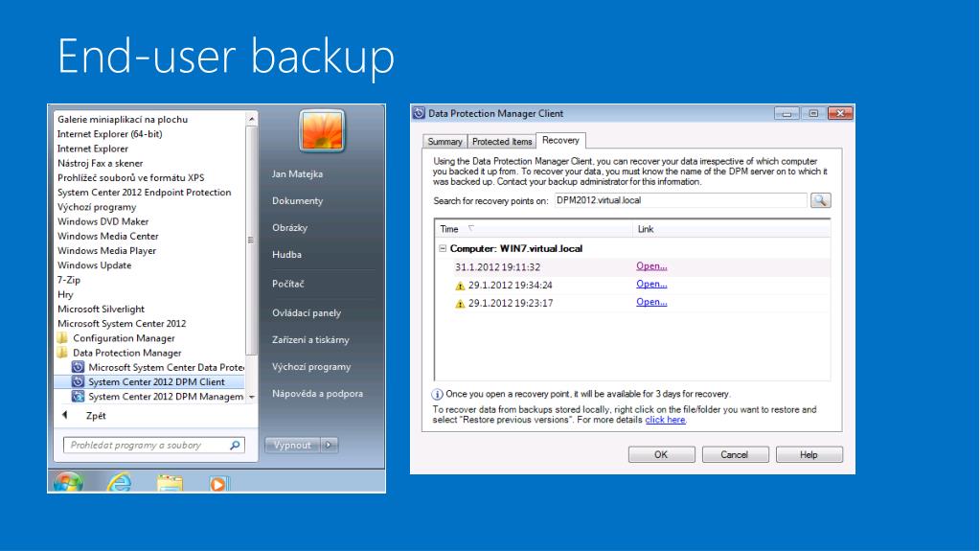The width and height of the screenshot is (980, 551).
Task: Open the Microsoft System Center 2012 folder
Action: pyautogui.click(x=122, y=323)
